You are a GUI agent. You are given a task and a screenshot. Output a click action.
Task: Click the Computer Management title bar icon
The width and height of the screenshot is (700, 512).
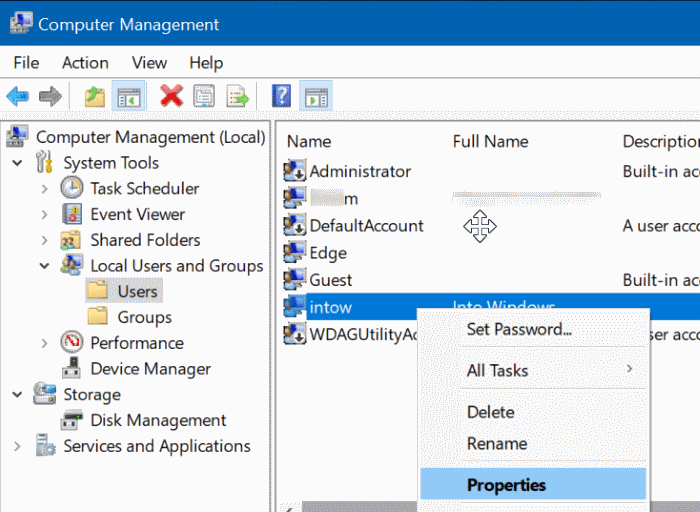21,23
